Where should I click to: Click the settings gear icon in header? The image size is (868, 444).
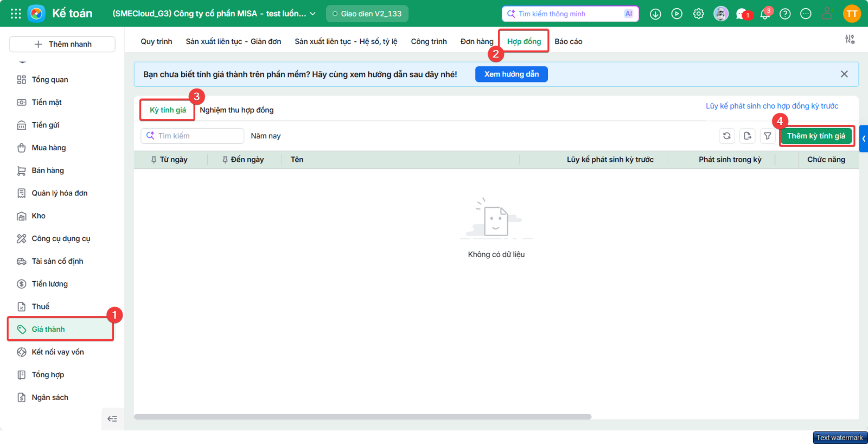click(699, 14)
